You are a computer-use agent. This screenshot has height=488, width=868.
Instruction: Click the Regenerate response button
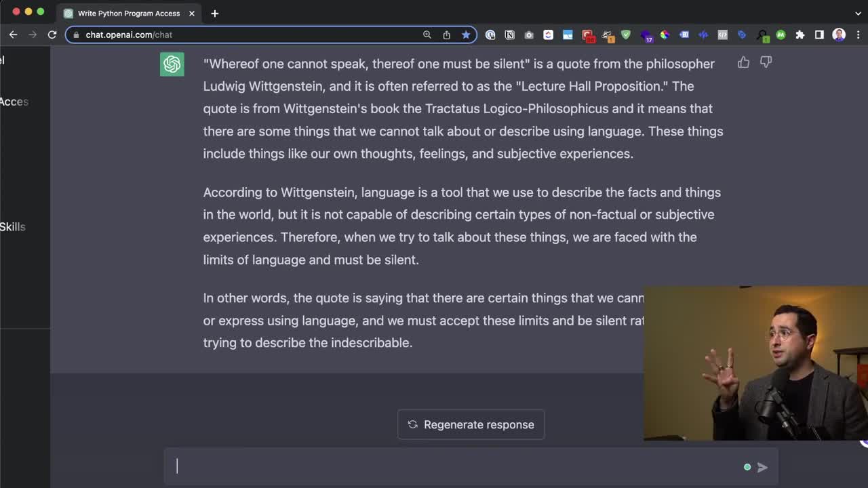[x=471, y=424]
